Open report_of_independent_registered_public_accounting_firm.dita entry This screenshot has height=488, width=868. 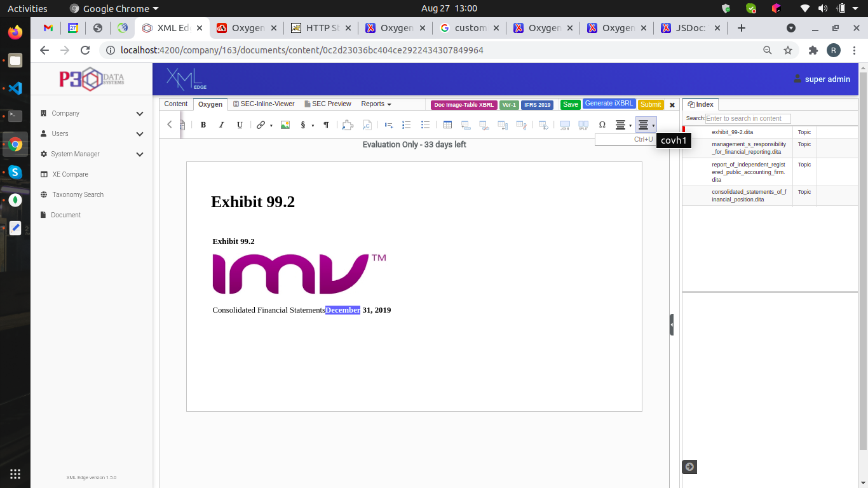[x=749, y=172]
